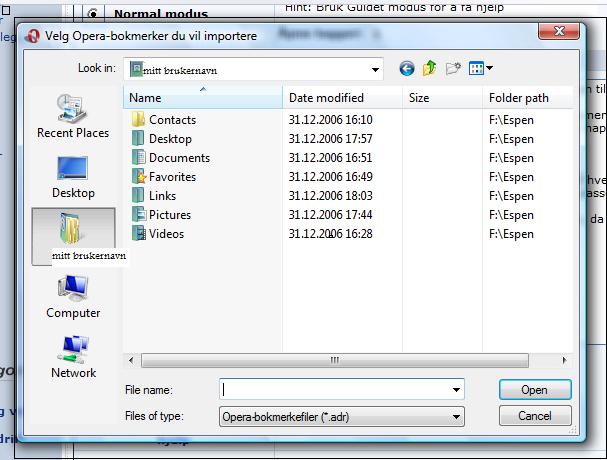This screenshot has width=607, height=460.
Task: Select the Videos folder icon
Action: tap(138, 233)
